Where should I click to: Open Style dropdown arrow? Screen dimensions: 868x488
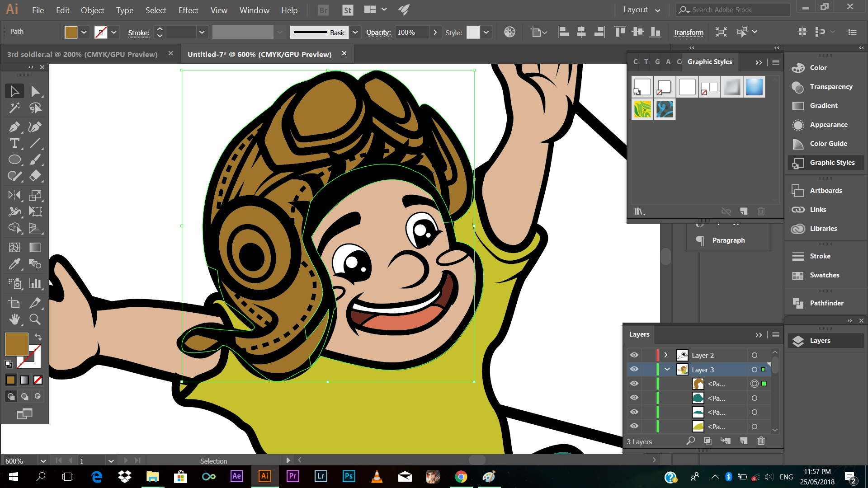pyautogui.click(x=486, y=32)
